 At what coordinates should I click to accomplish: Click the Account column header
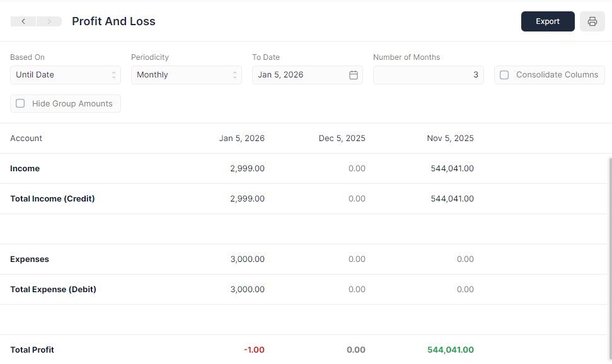click(26, 138)
